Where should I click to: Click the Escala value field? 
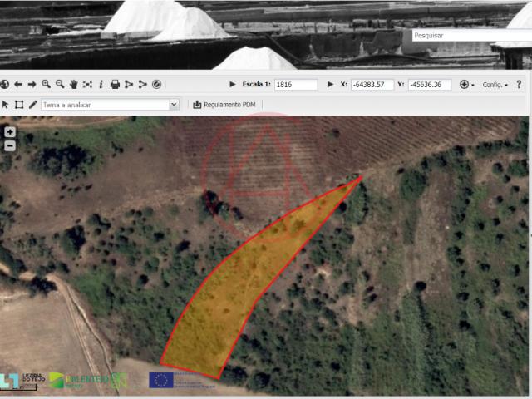click(x=296, y=85)
